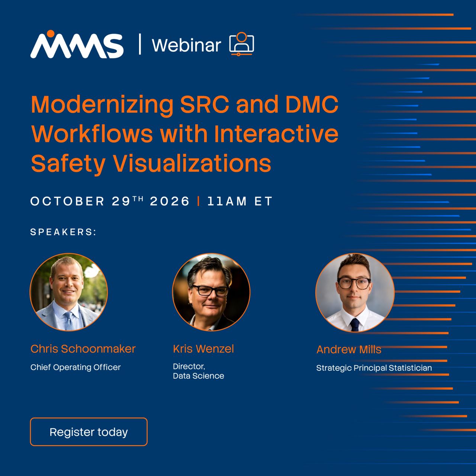Click the Director, Data Science title
This screenshot has width=476, height=476.
[199, 371]
